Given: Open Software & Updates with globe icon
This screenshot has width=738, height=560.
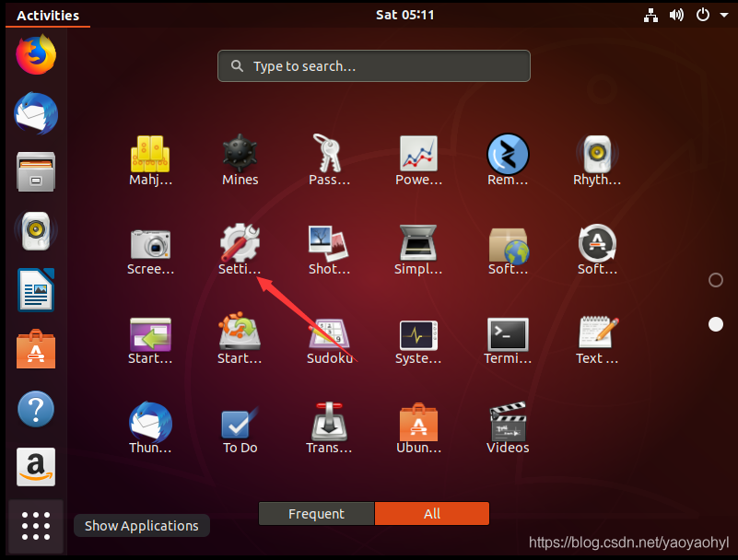Looking at the screenshot, I should [508, 250].
